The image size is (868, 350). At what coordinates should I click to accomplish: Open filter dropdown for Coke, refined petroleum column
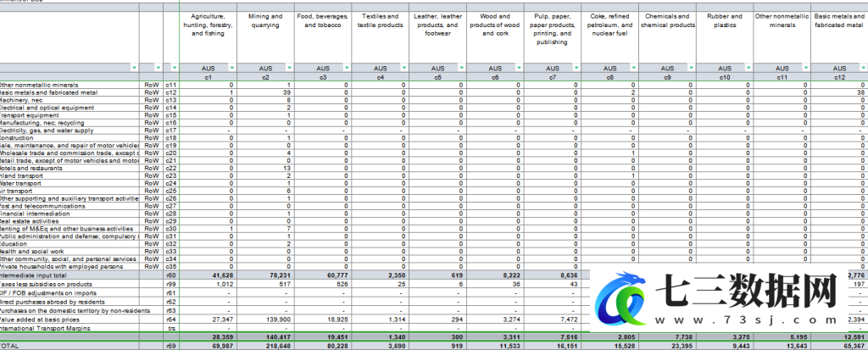[x=634, y=68]
